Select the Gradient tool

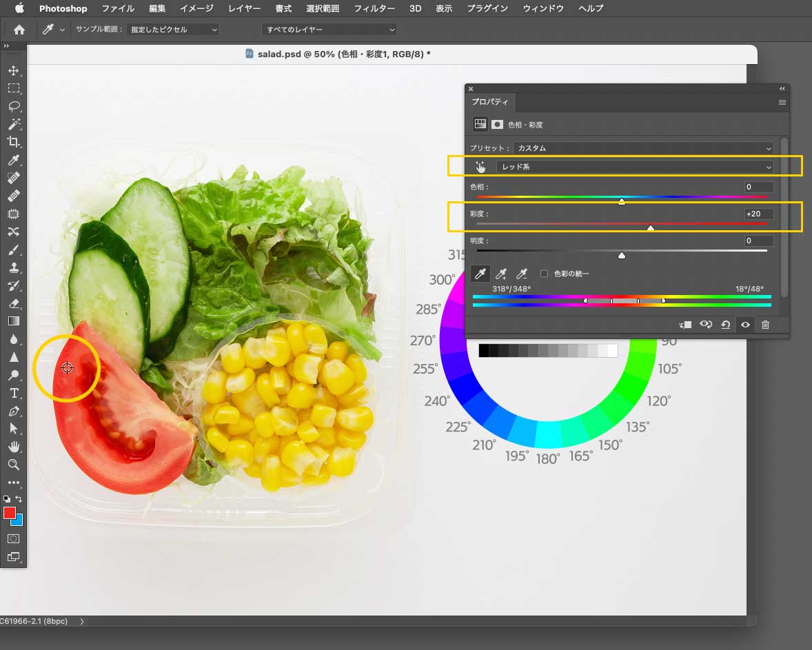coord(14,321)
